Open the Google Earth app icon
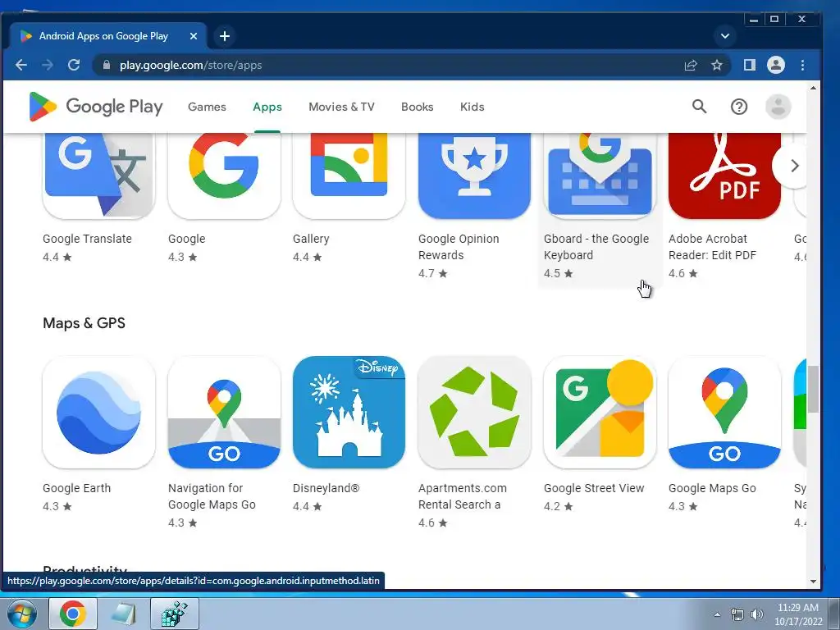The width and height of the screenshot is (840, 630). (x=99, y=413)
